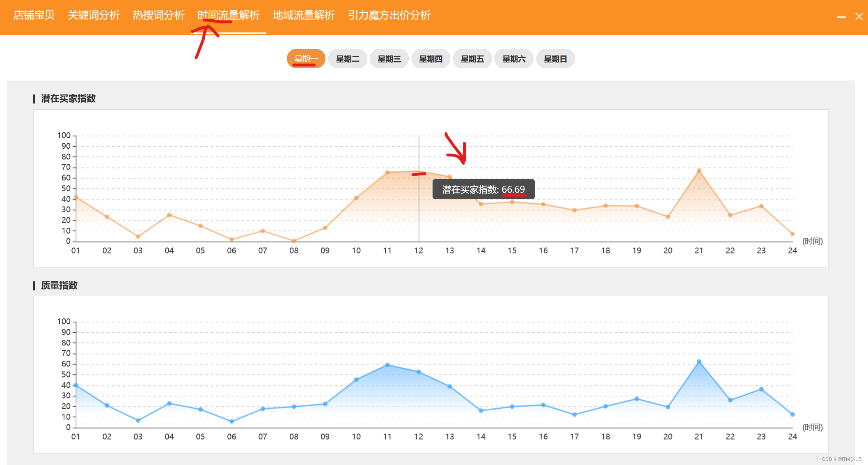
Task: Click hour 14 point on 质量指数 chart
Action: (481, 411)
